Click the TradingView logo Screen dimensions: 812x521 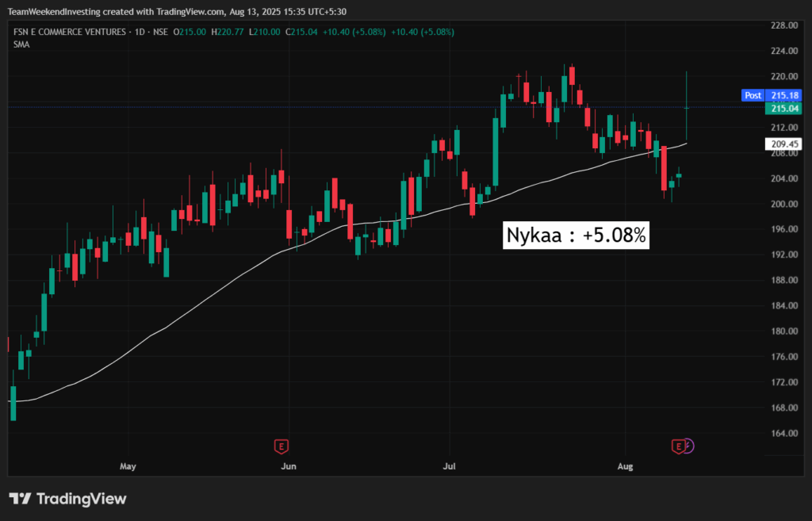click(68, 499)
